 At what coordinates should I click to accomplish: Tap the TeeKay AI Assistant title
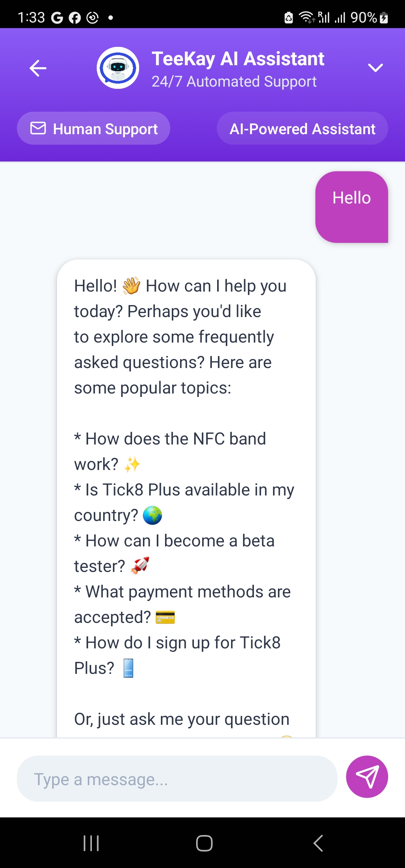click(238, 59)
